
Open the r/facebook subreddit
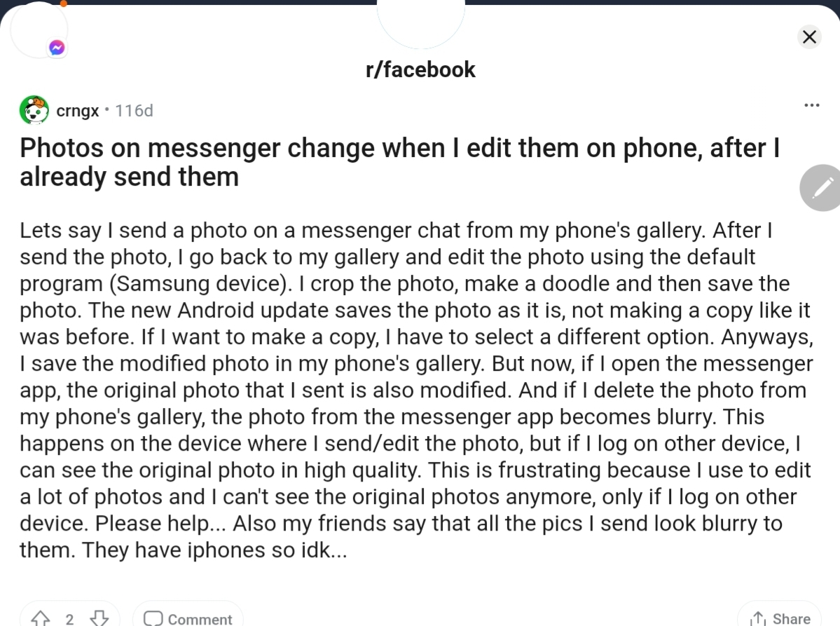click(420, 69)
